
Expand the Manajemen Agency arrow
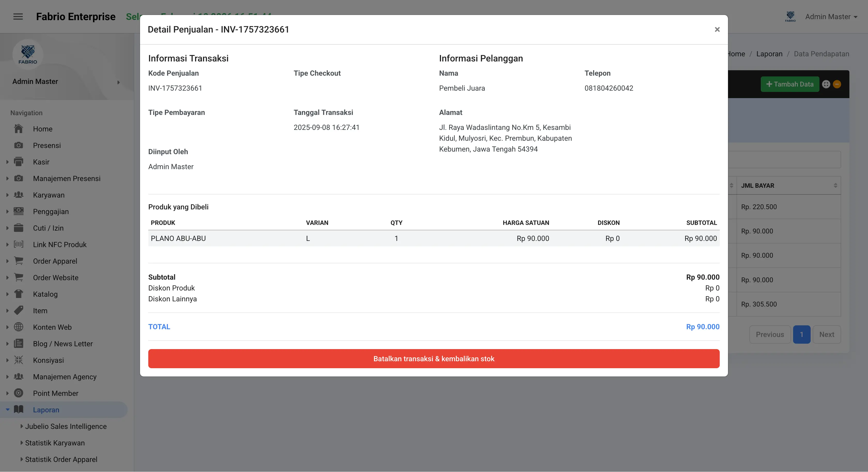[x=7, y=376]
